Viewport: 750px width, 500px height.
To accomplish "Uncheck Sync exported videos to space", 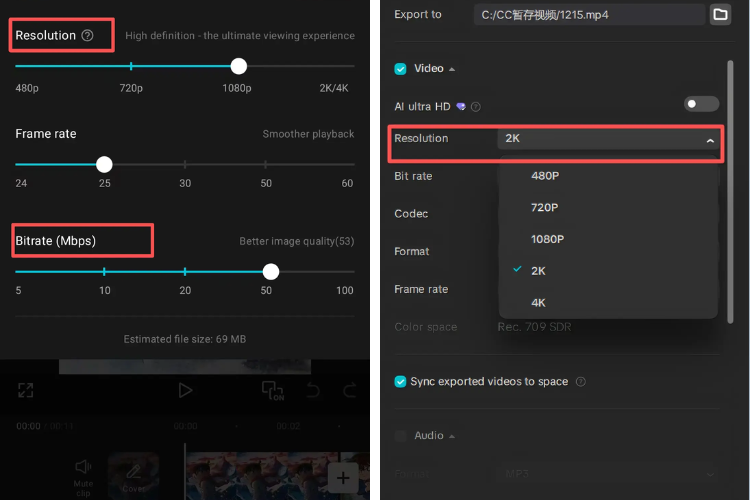I will (x=400, y=381).
